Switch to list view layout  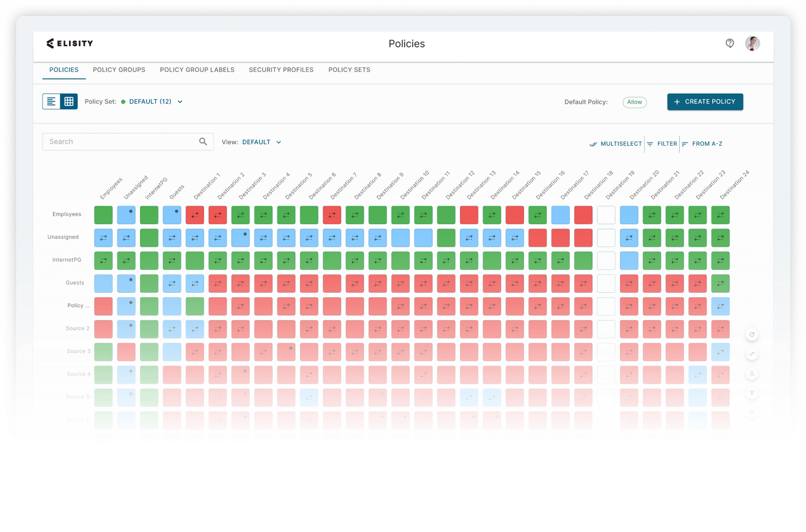tap(51, 101)
